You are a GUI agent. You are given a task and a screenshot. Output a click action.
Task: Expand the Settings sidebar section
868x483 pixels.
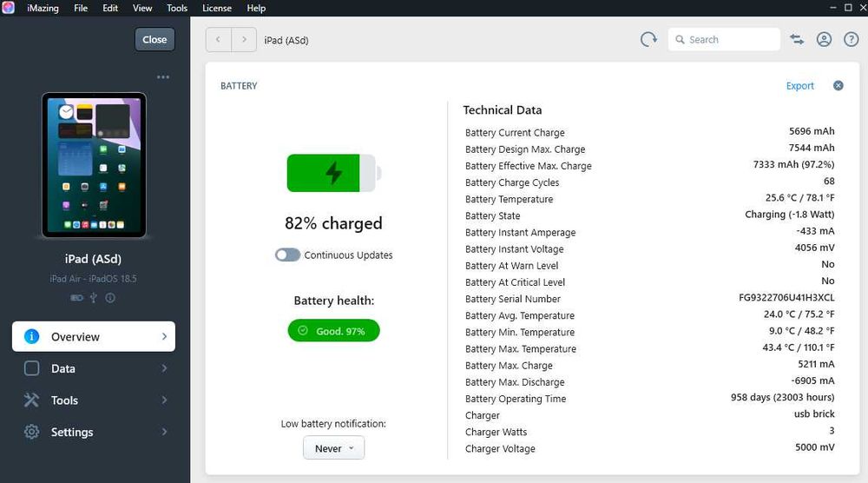pyautogui.click(x=94, y=432)
